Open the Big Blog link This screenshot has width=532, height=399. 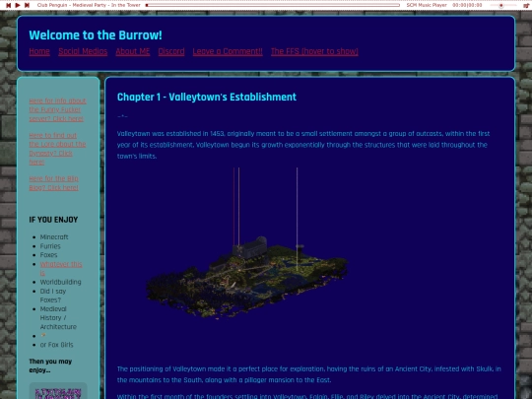point(53,183)
